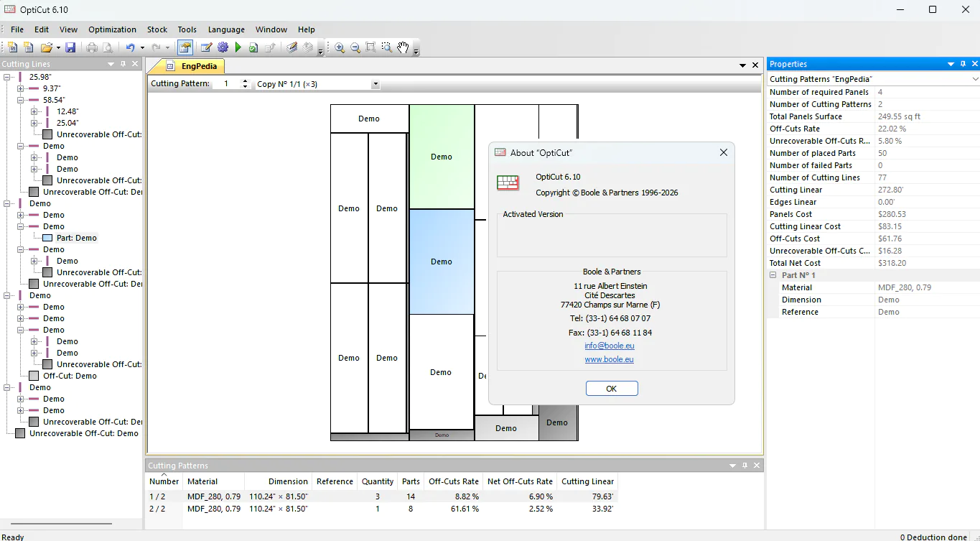Select the Zoom Area selection tool
980x541 pixels.
tap(387, 47)
